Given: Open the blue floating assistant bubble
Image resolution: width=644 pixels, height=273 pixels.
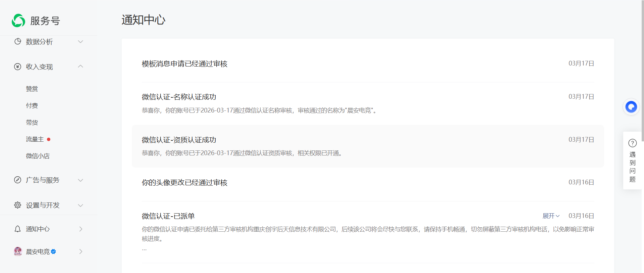Looking at the screenshot, I should coord(631,107).
